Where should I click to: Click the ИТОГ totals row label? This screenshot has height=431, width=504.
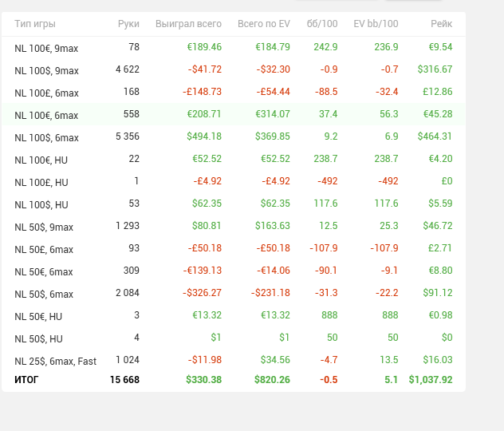pos(26,380)
